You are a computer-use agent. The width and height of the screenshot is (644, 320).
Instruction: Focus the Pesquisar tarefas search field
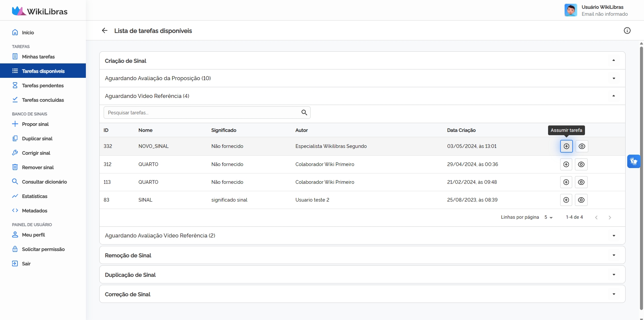coord(201,113)
